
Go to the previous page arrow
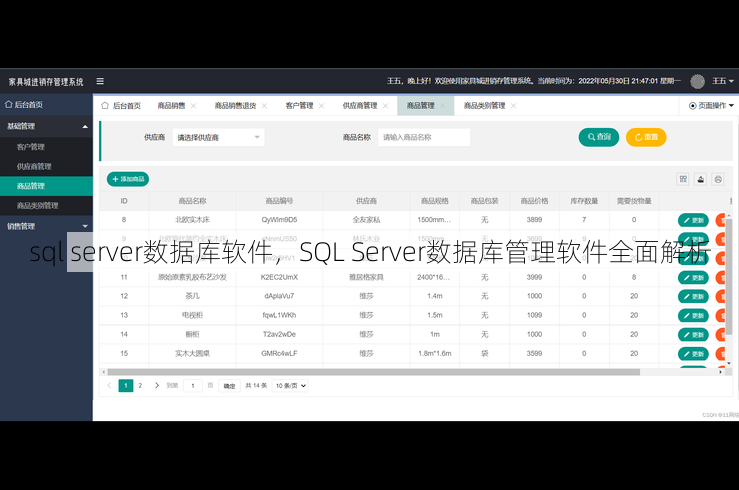109,385
